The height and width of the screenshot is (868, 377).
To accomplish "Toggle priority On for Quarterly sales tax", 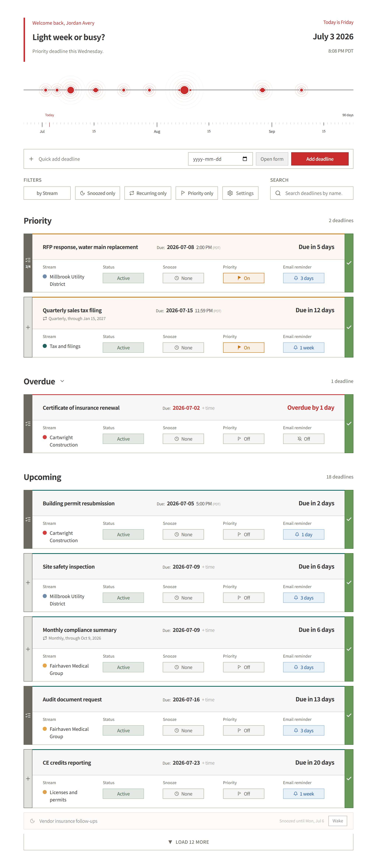I will [244, 347].
